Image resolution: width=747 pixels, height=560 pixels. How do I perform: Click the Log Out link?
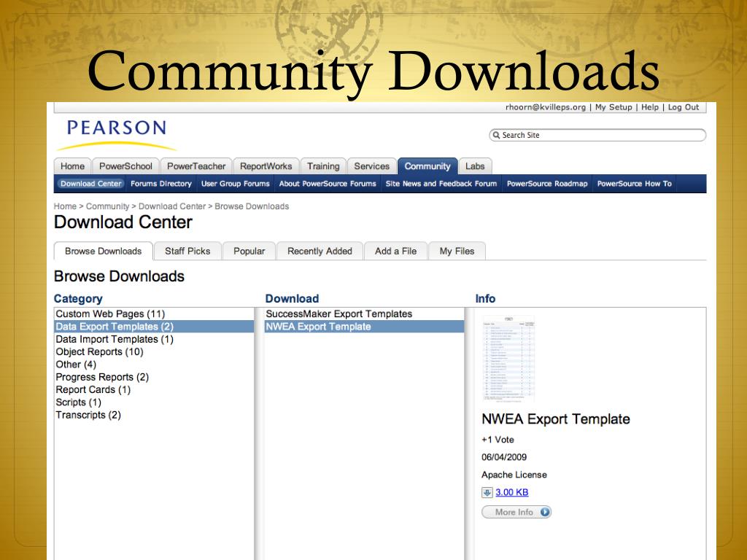tap(683, 107)
